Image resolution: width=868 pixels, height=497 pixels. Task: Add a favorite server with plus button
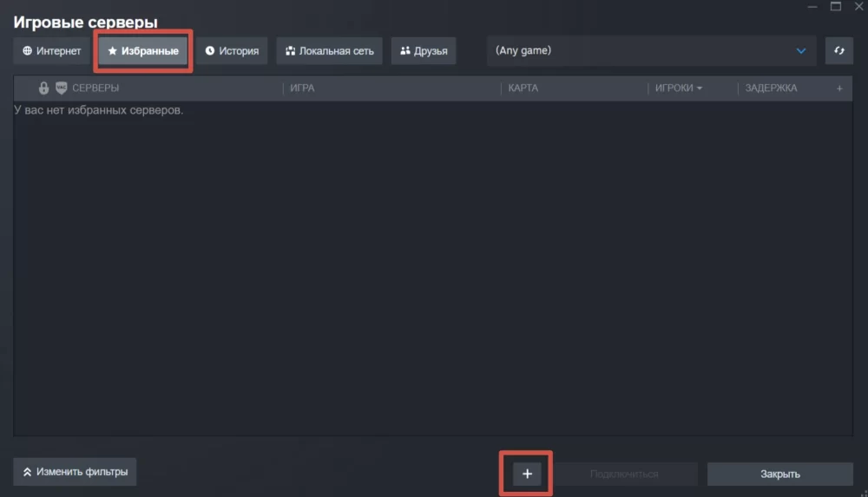[x=527, y=474]
